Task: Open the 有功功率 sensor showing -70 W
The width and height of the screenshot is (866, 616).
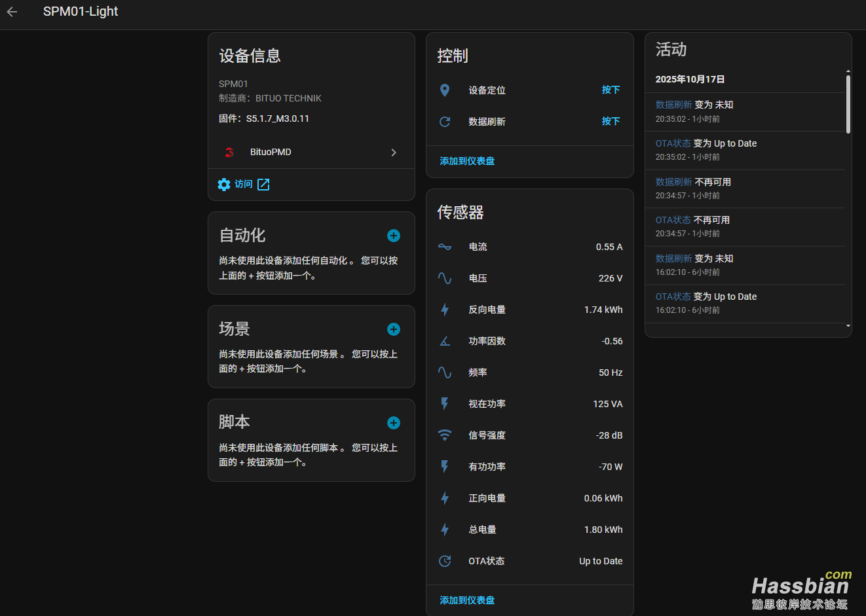Action: coord(529,467)
